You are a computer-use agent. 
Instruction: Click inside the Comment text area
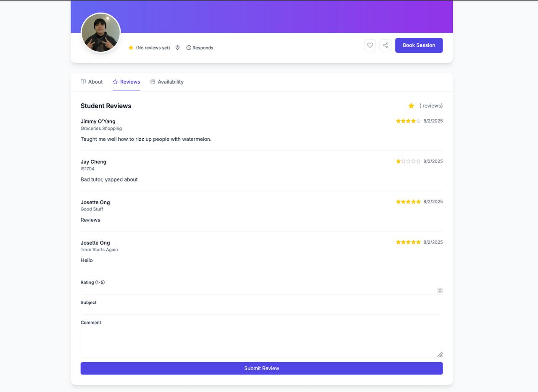click(261, 342)
